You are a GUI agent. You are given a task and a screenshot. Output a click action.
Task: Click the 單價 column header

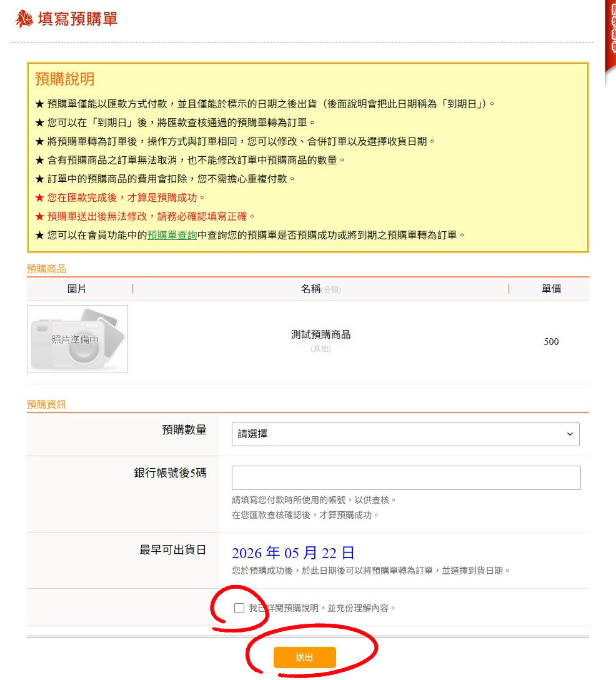point(551,289)
